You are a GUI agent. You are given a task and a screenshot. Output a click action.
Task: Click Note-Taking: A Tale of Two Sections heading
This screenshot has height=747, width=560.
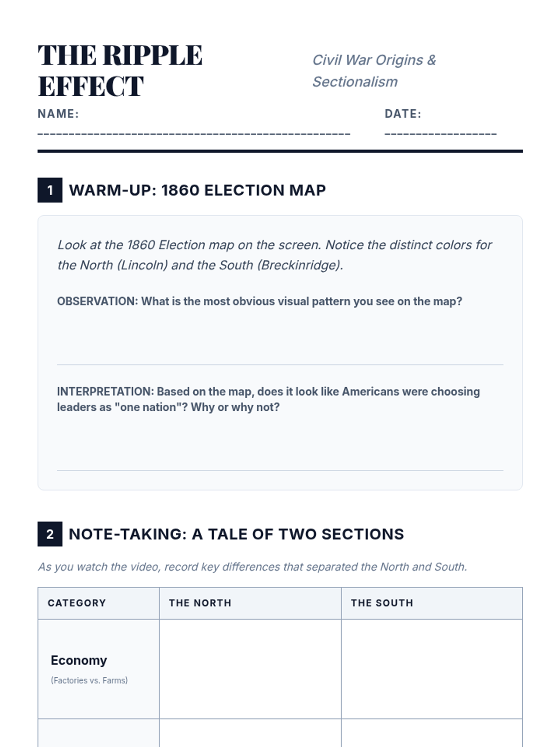click(x=236, y=534)
